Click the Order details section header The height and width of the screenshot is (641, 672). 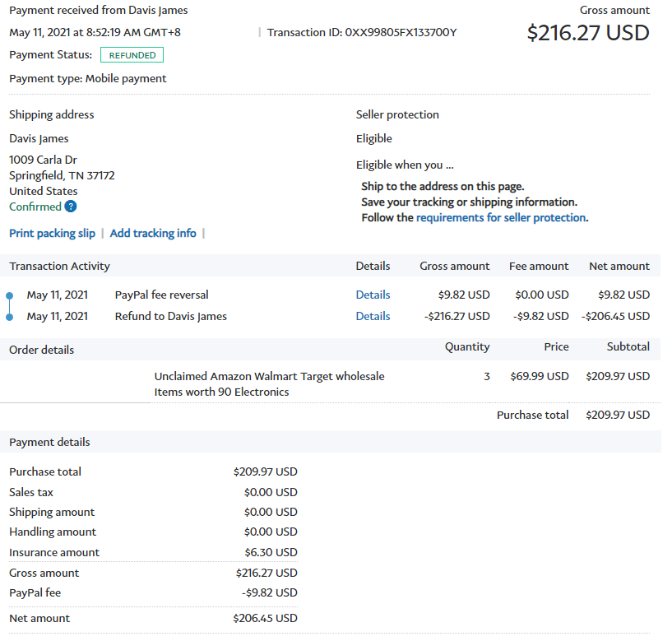(41, 350)
